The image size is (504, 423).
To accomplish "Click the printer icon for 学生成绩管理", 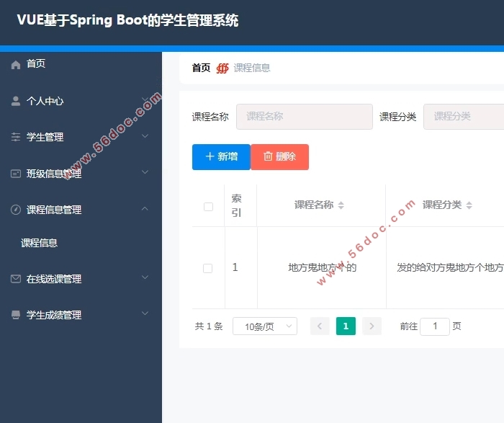I will 16,315.
